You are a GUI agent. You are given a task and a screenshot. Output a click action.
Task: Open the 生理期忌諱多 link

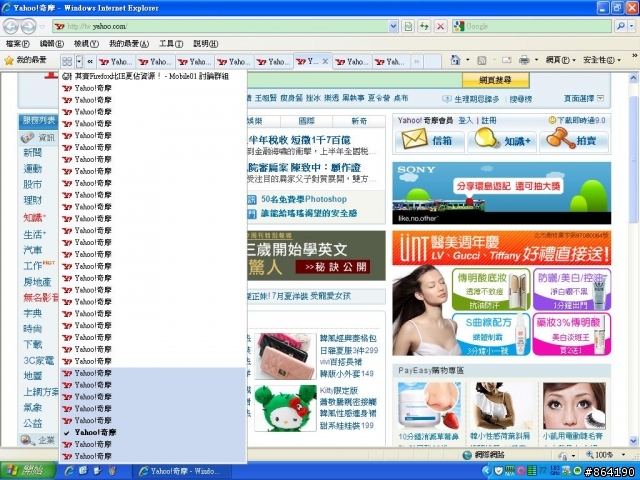pyautogui.click(x=477, y=99)
